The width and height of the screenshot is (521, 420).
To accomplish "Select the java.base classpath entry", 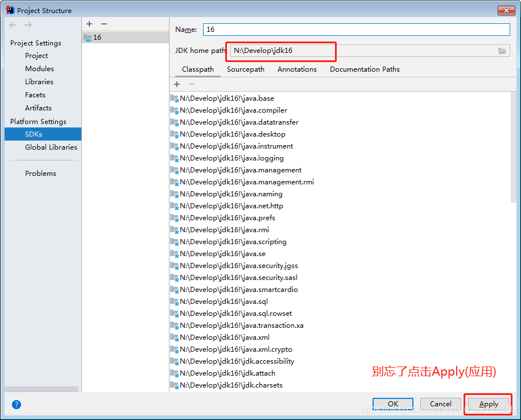I will (x=228, y=98).
